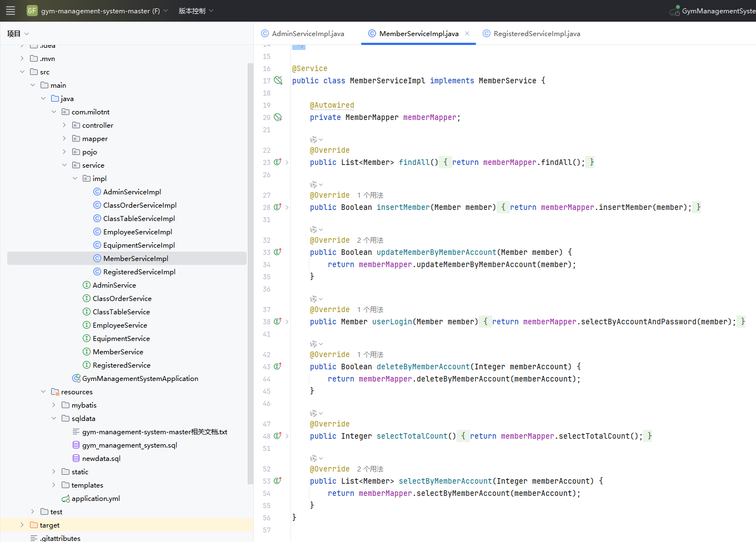This screenshot has height=542, width=756.
Task: Expand the mybatis folder
Action: (x=54, y=405)
